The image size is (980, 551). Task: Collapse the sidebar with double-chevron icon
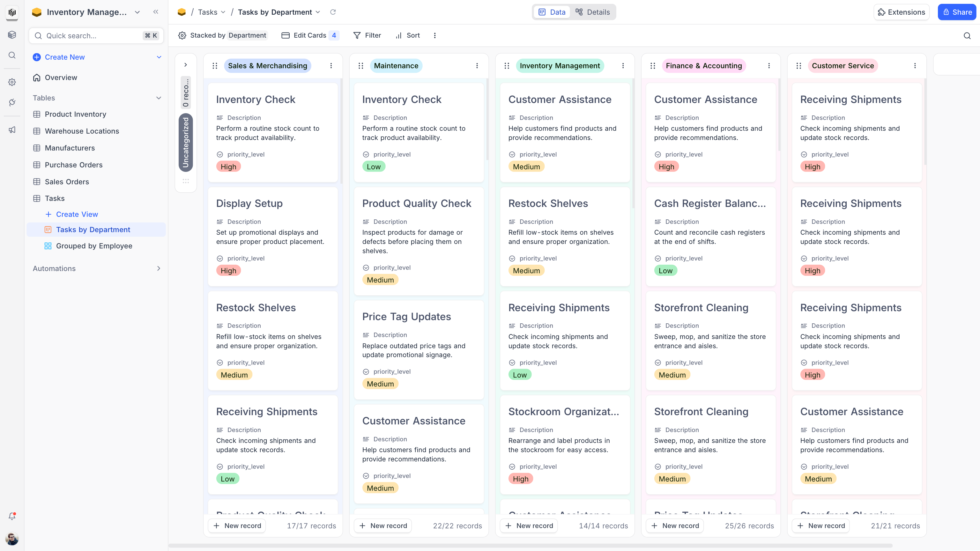click(156, 12)
